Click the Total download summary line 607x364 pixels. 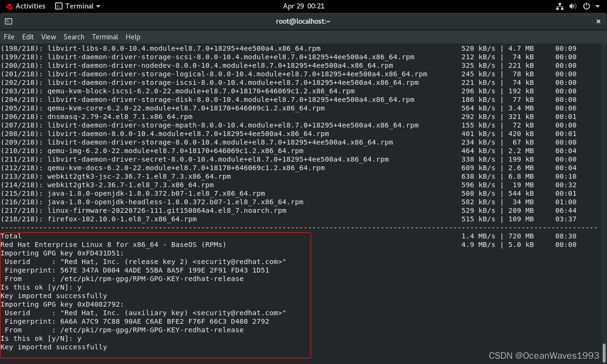(288, 236)
